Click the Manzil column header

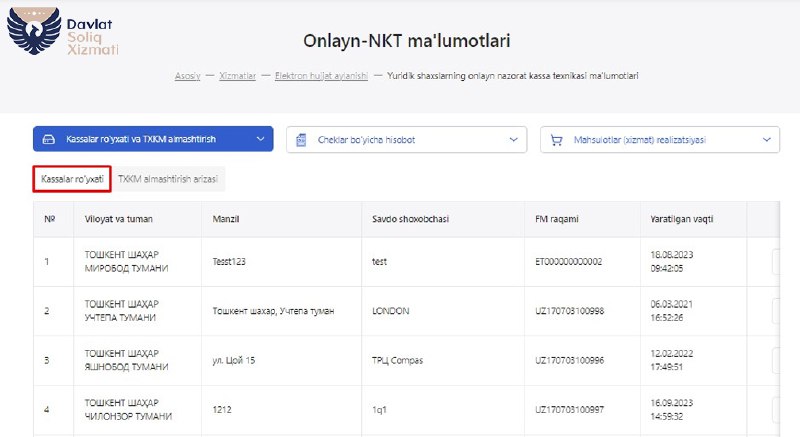tap(228, 219)
